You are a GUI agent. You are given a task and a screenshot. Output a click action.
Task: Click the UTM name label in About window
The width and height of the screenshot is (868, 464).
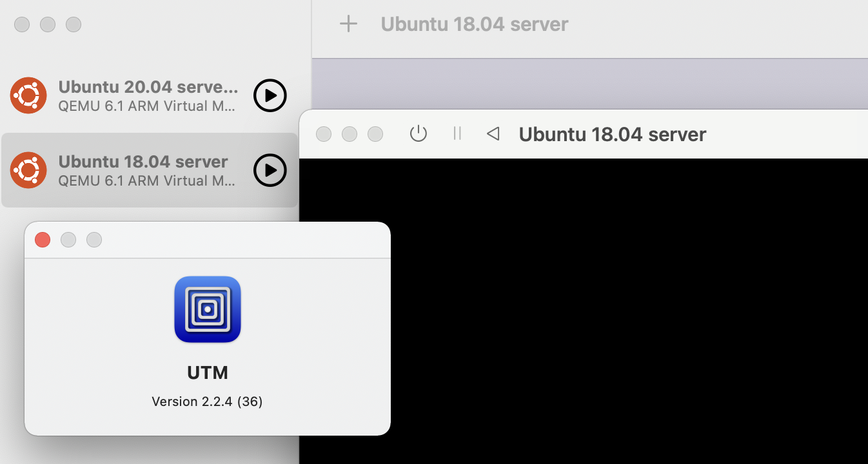click(207, 372)
